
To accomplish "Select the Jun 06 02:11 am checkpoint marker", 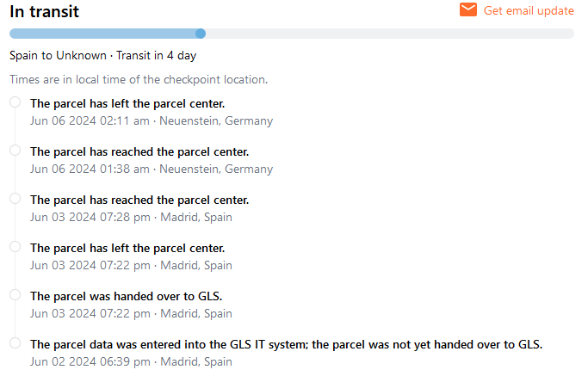I will (x=15, y=102).
